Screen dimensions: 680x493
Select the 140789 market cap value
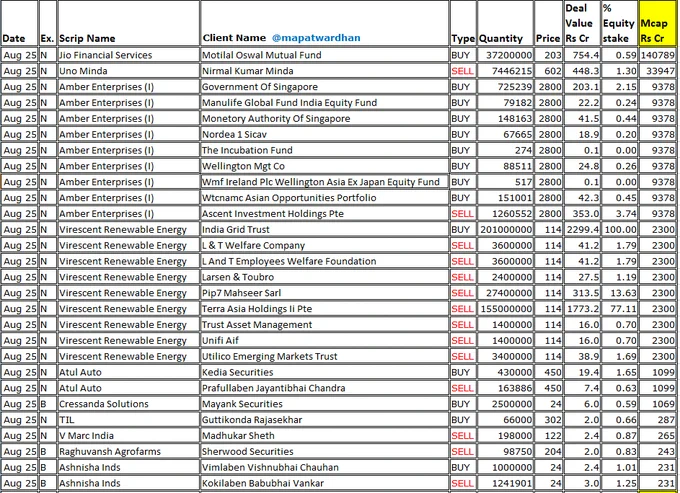click(x=658, y=55)
